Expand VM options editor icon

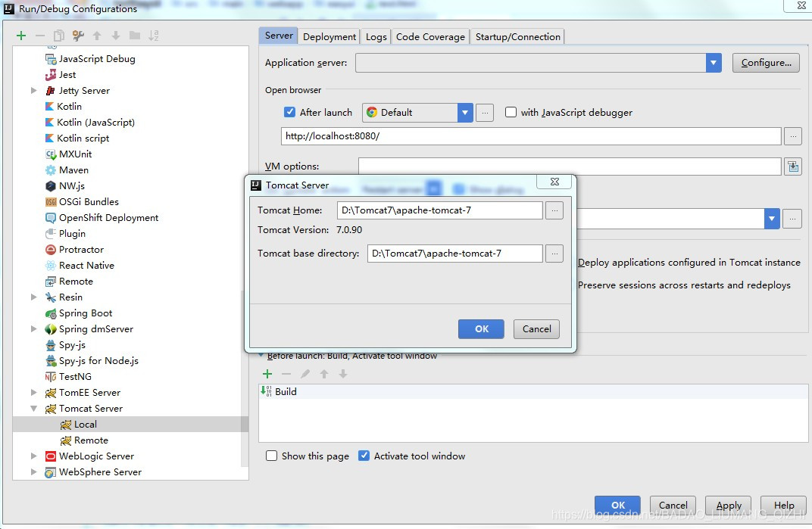(793, 166)
